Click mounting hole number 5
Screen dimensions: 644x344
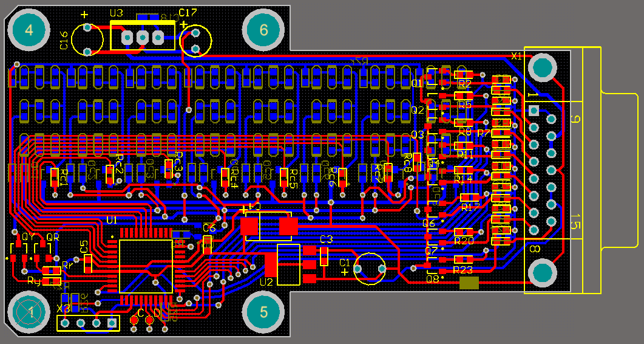[x=263, y=312]
